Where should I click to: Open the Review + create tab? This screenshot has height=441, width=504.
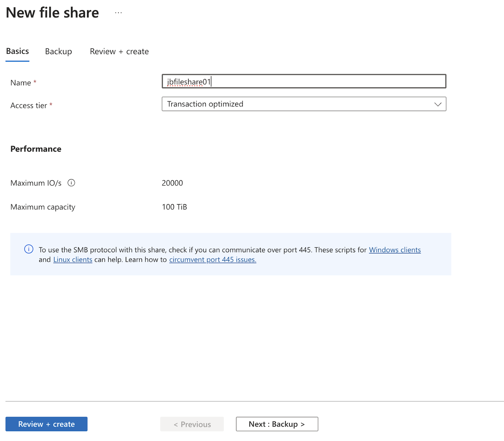click(119, 51)
